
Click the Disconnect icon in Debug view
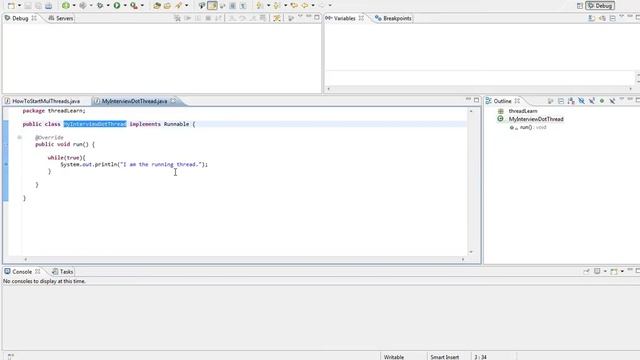pos(218,18)
